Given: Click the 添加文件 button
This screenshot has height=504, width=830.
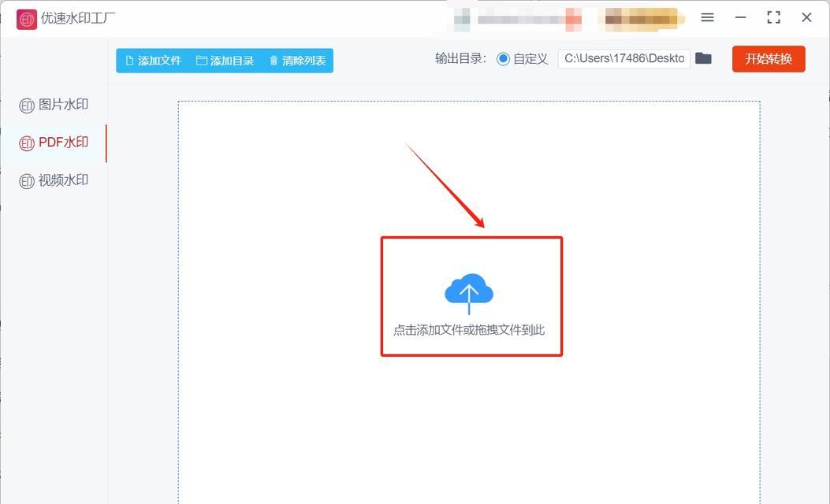Looking at the screenshot, I should (x=154, y=61).
